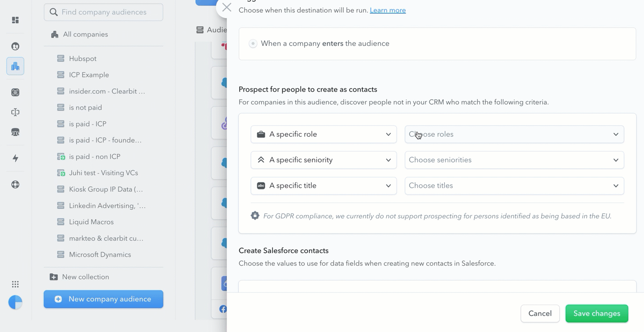Click the New collection folder icon
This screenshot has width=644, height=332.
pyautogui.click(x=54, y=277)
